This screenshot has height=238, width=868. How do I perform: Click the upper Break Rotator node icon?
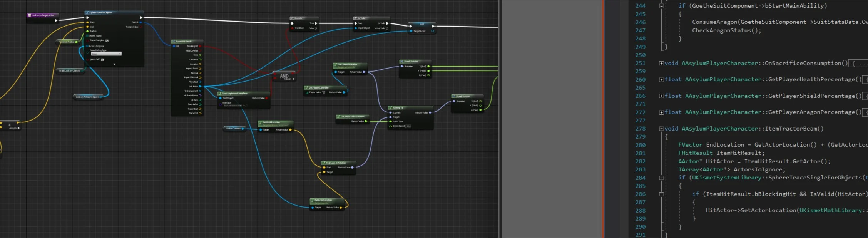coord(402,62)
